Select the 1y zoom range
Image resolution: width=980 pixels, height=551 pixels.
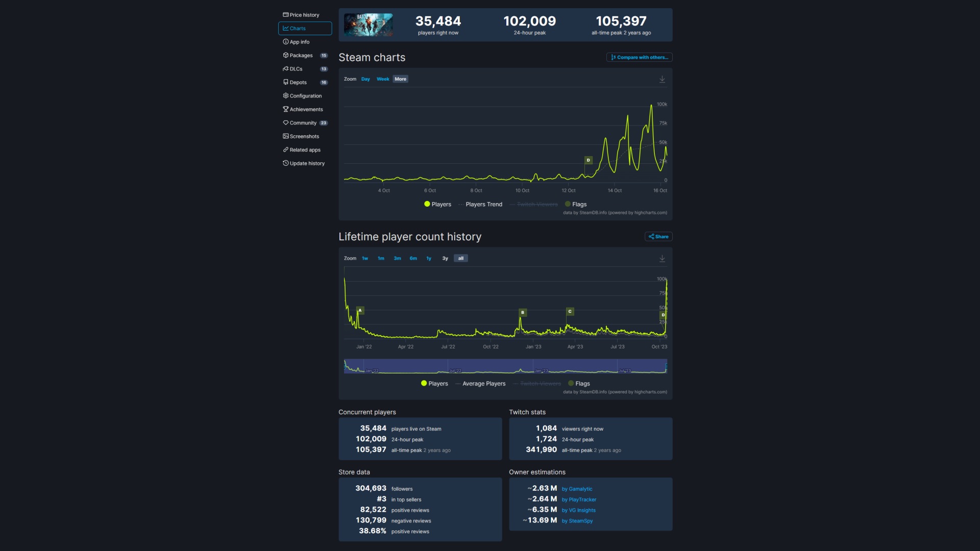pyautogui.click(x=429, y=258)
